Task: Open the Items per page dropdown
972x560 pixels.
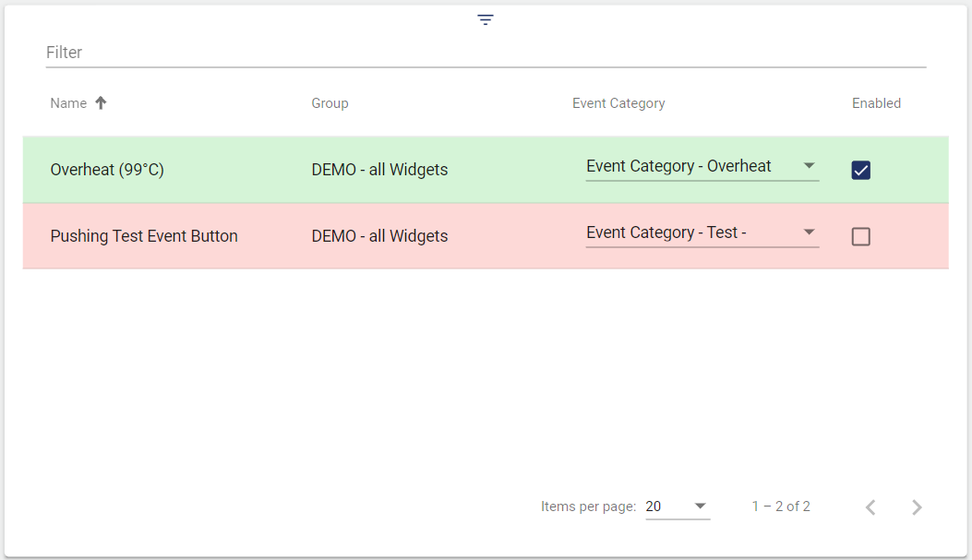Action: (x=677, y=506)
